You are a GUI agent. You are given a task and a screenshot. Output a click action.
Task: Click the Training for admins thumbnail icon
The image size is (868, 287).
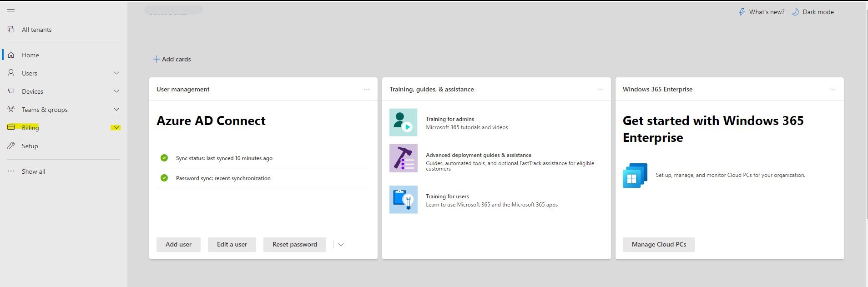(x=404, y=122)
